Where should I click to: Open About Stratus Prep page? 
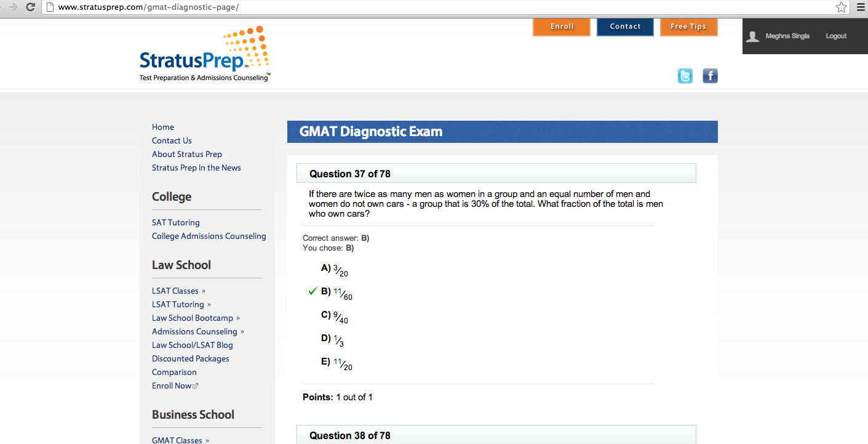coord(187,154)
